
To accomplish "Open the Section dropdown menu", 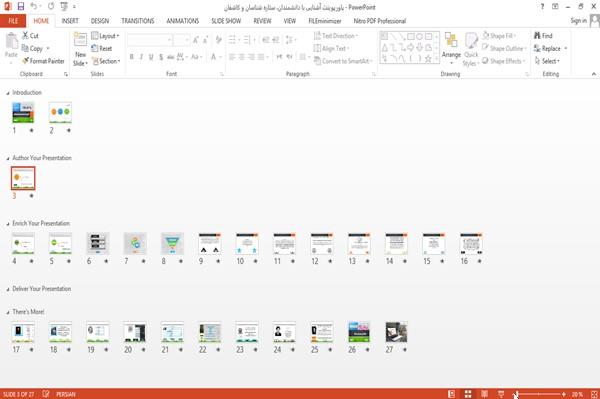I will 106,61.
